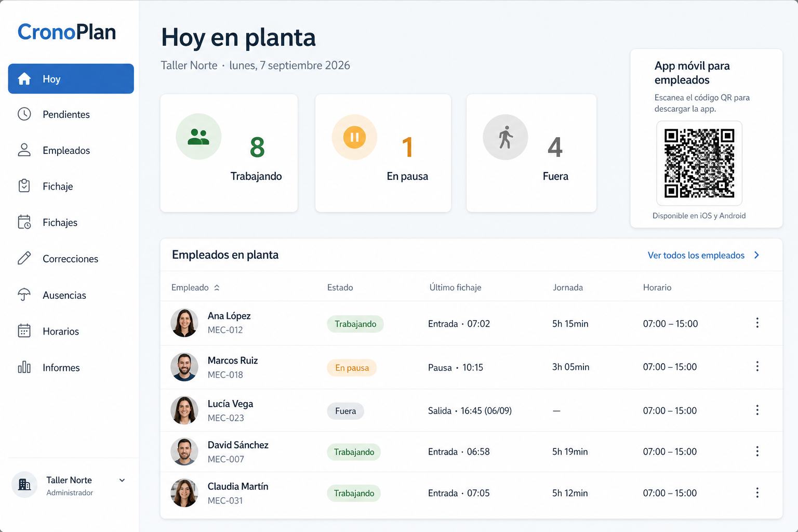Go to the Pendientes section
798x532 pixels.
pyautogui.click(x=71, y=114)
